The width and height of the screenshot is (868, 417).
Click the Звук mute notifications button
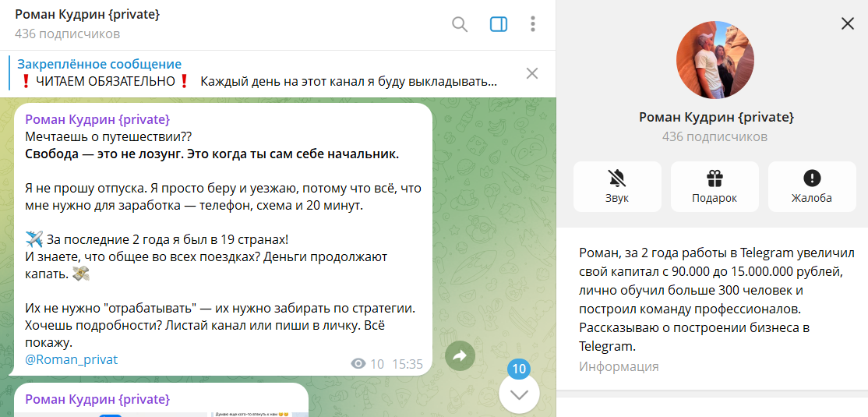click(617, 186)
